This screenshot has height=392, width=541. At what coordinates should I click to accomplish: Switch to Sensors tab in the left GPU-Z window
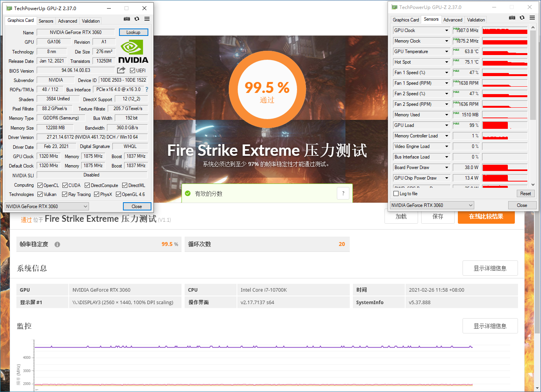point(46,21)
